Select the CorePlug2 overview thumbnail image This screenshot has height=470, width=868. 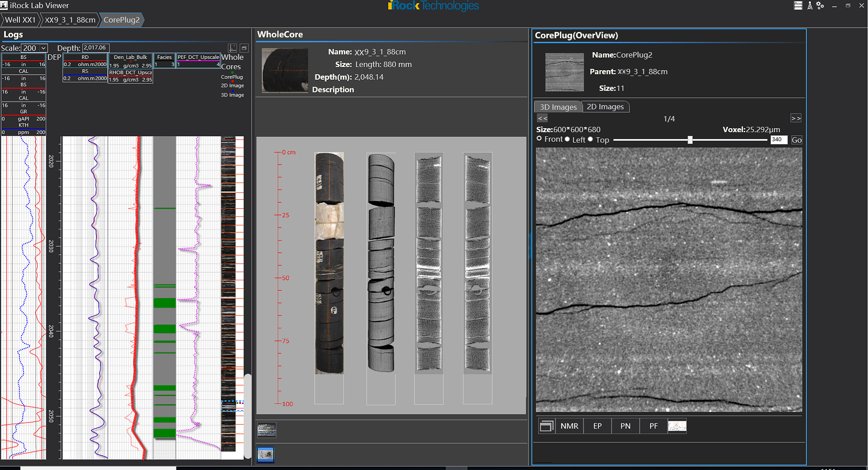click(x=564, y=72)
